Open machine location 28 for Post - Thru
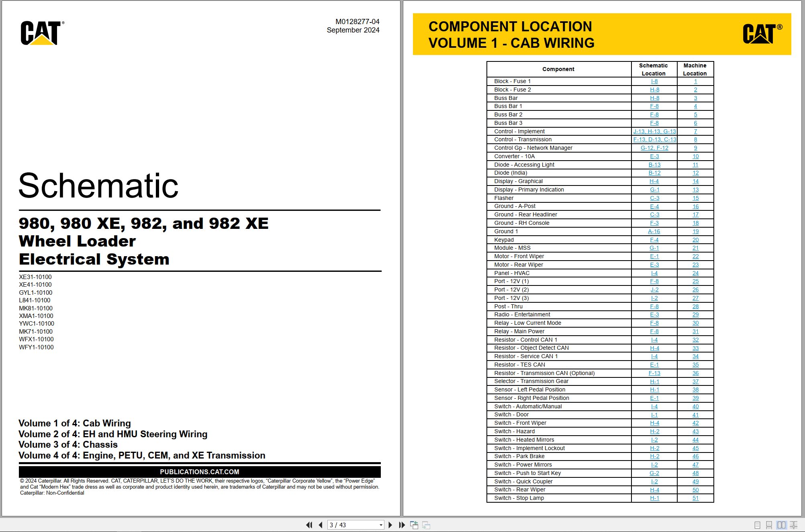805x532 pixels. 695,306
